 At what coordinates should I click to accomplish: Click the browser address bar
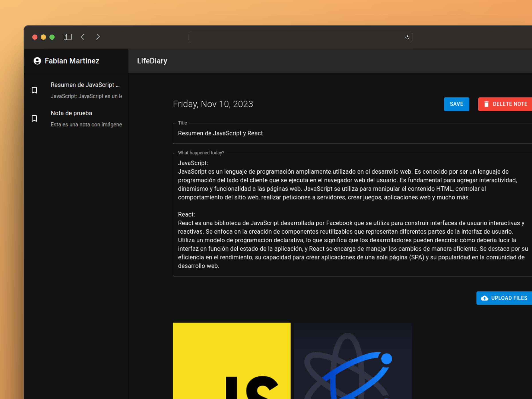(300, 37)
